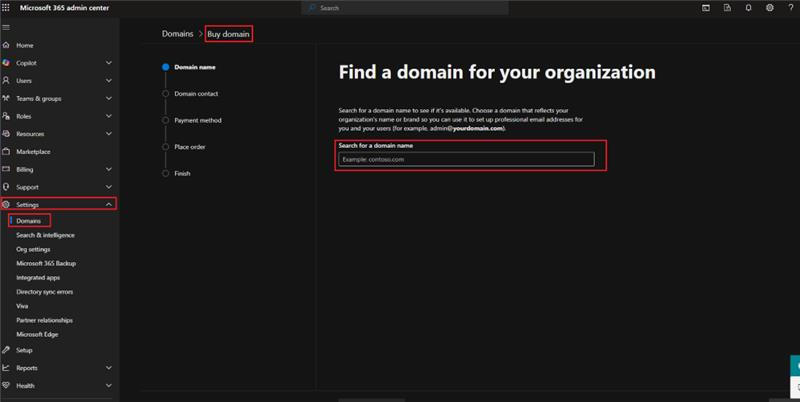
Task: Click the Resources icon in sidebar
Action: point(6,134)
